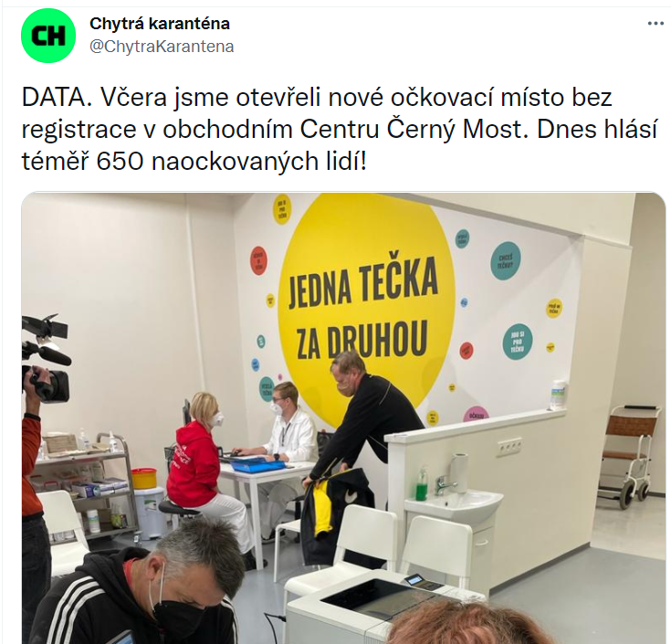
Task: Click the green CH profile avatar
Action: click(48, 36)
